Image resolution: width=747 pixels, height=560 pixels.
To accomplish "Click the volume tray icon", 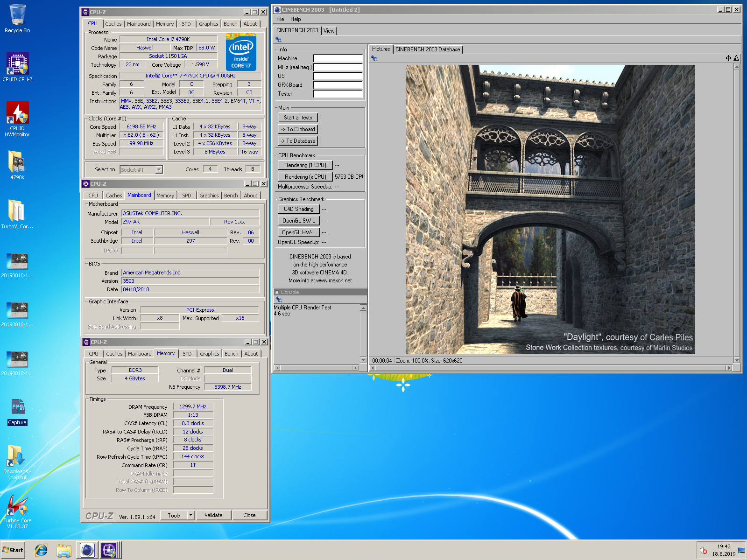I will (x=703, y=550).
